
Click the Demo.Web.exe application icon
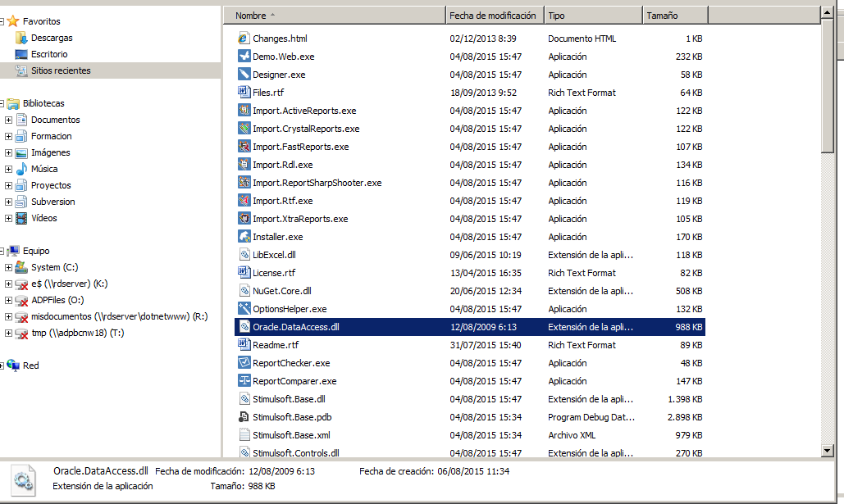(x=244, y=57)
